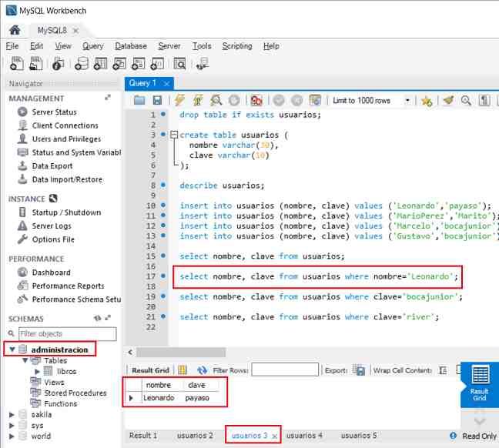Image resolution: width=499 pixels, height=448 pixels.
Task: Refresh the result grid data
Action: coord(203,370)
